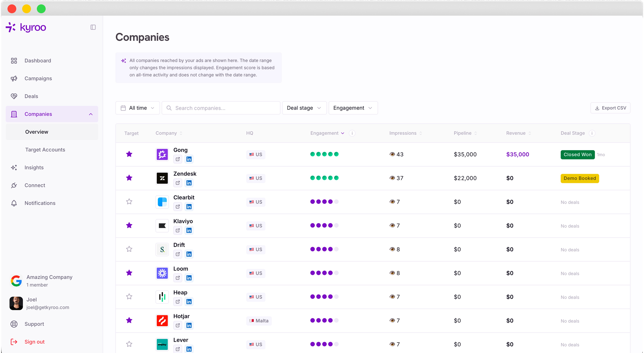The height and width of the screenshot is (353, 644).
Task: Open Notifications in sidebar
Action: pyautogui.click(x=52, y=203)
